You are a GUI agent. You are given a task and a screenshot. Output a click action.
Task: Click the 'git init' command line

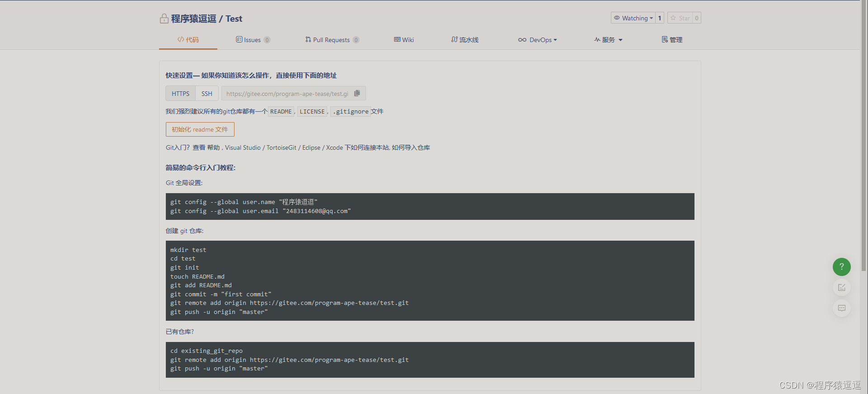pos(184,267)
